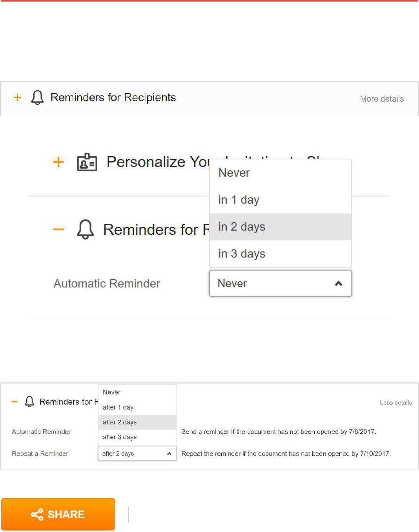Open the More details link
The height and width of the screenshot is (532, 419).
tap(382, 99)
